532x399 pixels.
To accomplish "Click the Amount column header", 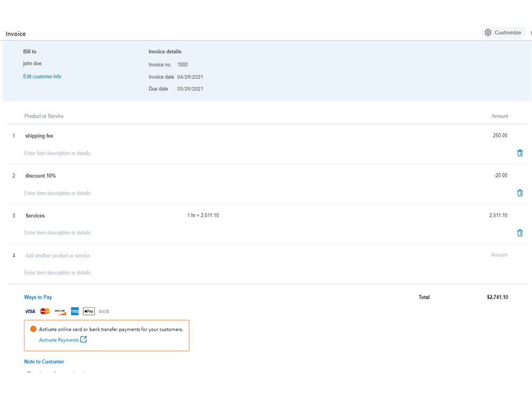I will (500, 116).
